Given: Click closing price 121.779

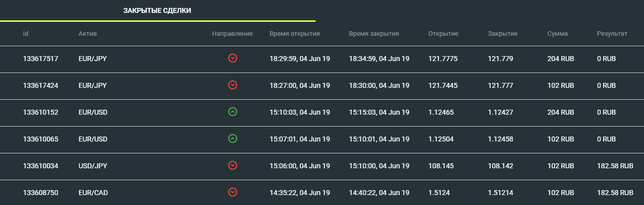Looking at the screenshot, I should (500, 59).
